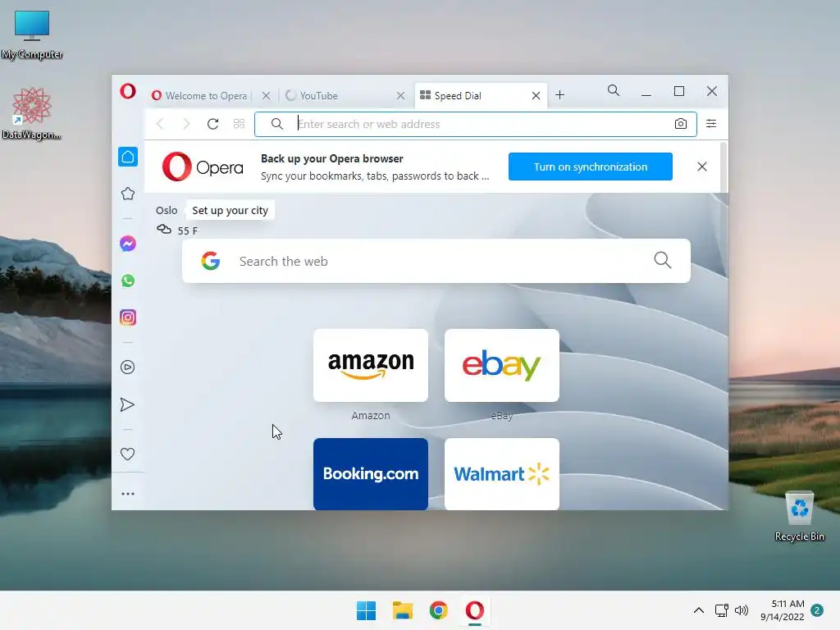840x630 pixels.
Task: Click Turn on synchronization button
Action: click(591, 167)
